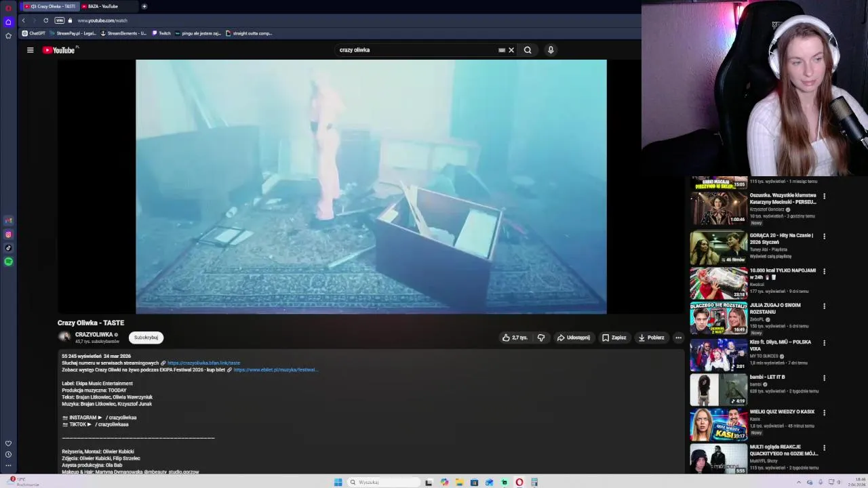This screenshot has width=868, height=488.
Task: Click the Crazy Oliwka TASTE video player
Action: tap(371, 187)
